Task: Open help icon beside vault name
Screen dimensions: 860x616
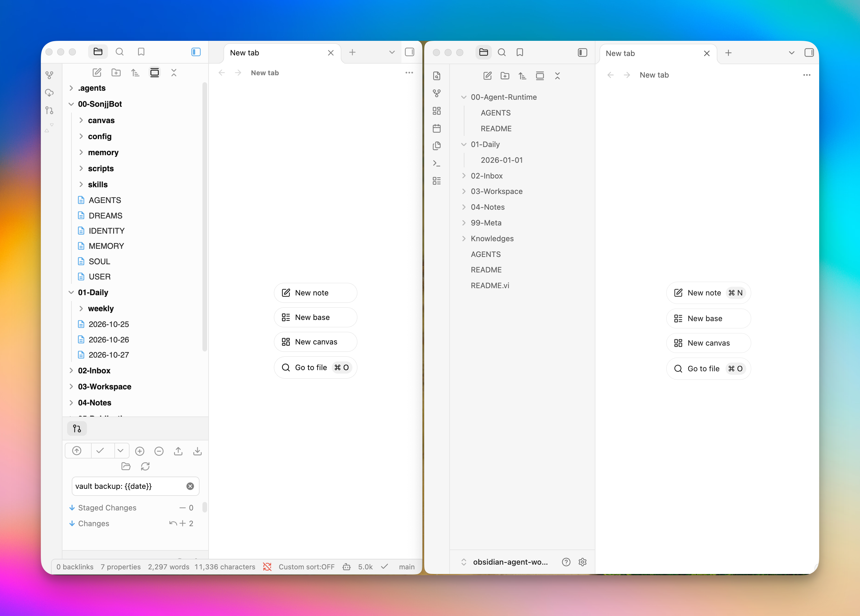Action: click(x=566, y=562)
